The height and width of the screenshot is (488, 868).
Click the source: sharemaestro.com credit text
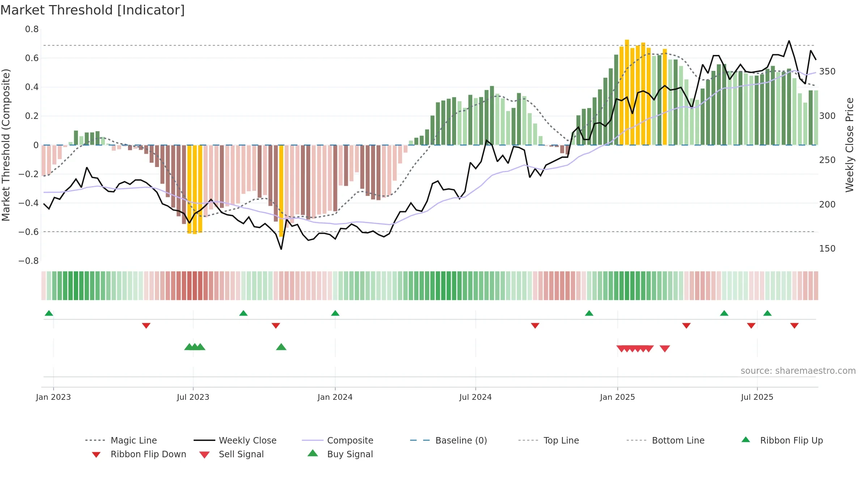click(798, 371)
